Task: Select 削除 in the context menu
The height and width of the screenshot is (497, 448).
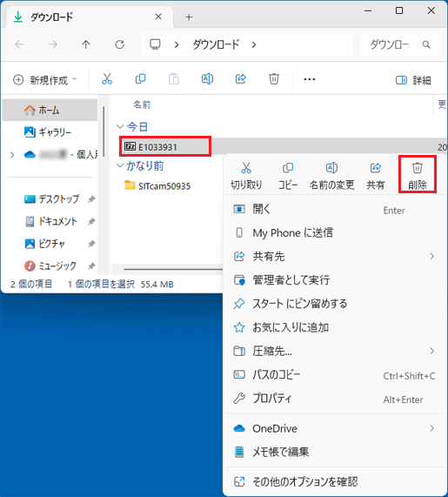Action: tap(418, 174)
